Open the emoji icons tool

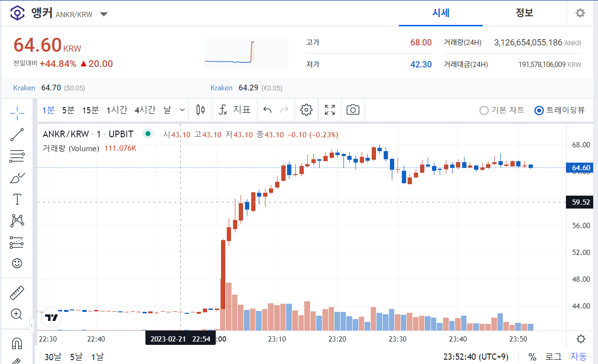pyautogui.click(x=17, y=263)
